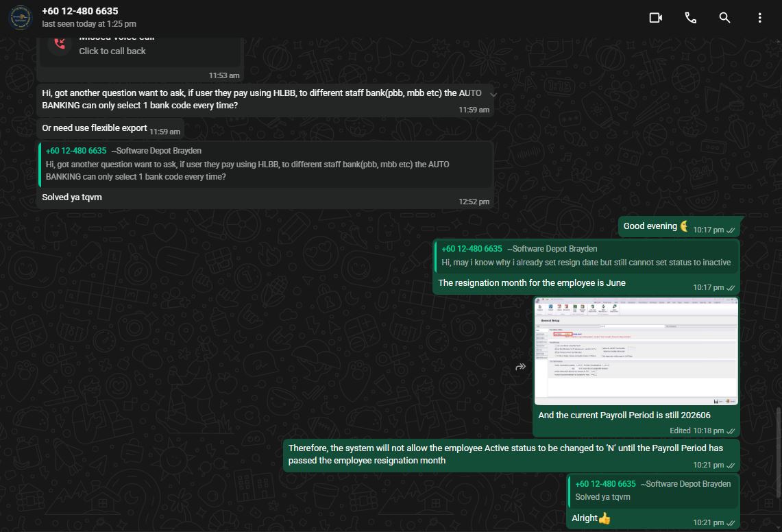Open search in chat magnifier icon

[724, 18]
